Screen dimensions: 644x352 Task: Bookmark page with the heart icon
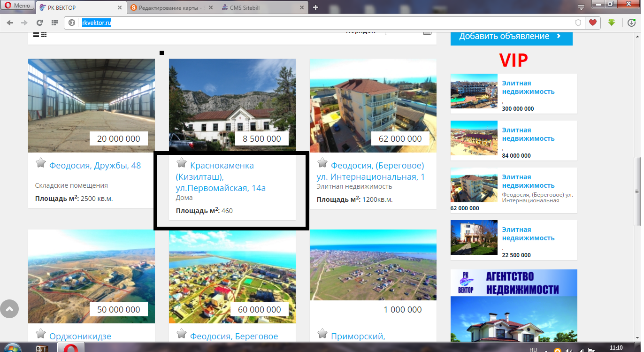click(x=593, y=23)
